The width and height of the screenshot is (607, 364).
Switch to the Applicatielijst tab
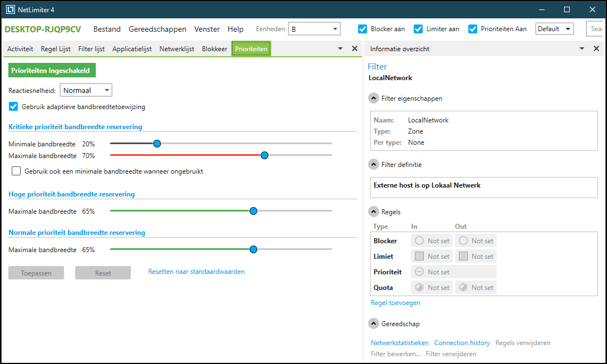point(132,49)
